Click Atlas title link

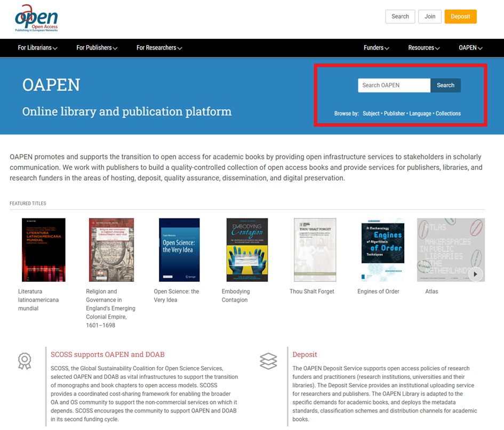point(431,291)
